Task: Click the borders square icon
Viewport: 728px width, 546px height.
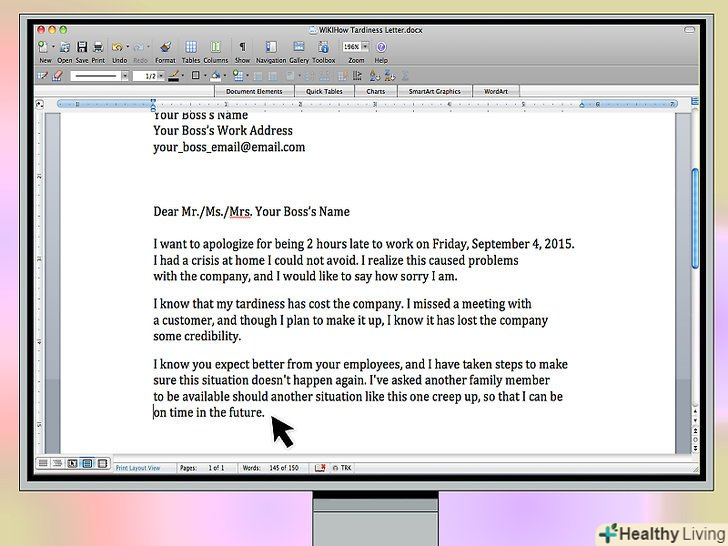Action: pos(196,75)
